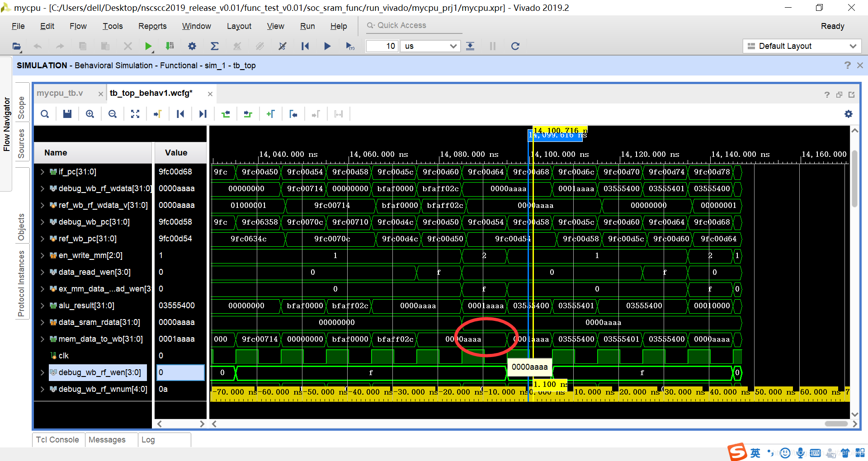Open waveform settings gear icon
This screenshot has height=461, width=868.
849,114
